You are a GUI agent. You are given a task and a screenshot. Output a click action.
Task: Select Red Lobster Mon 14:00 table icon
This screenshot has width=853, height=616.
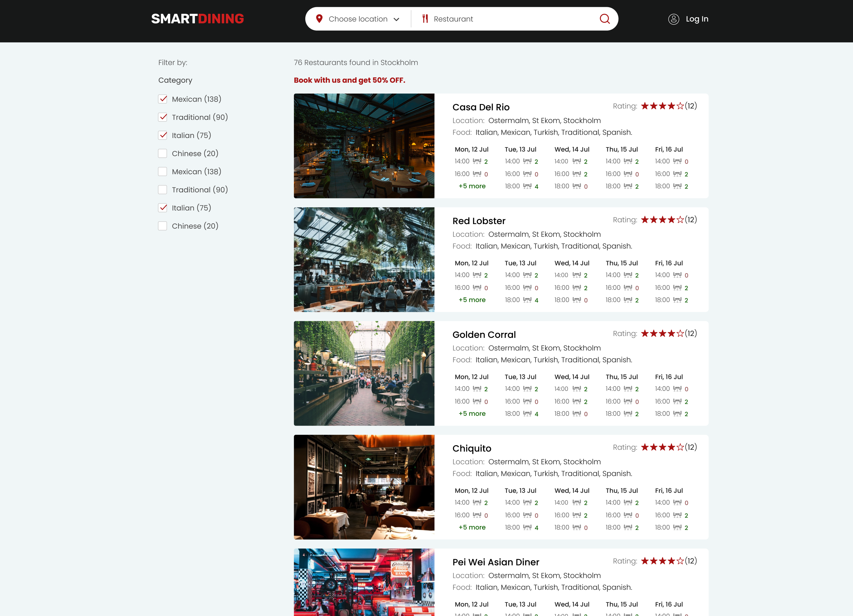477,275
